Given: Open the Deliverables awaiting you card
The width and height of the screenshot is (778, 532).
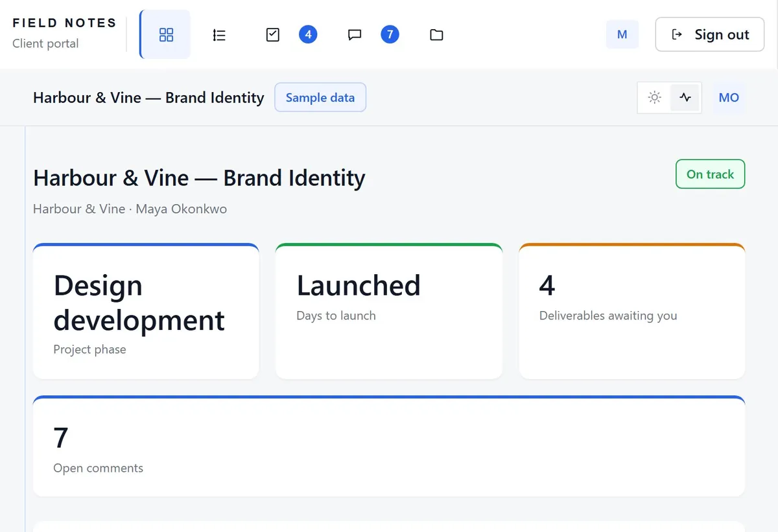Looking at the screenshot, I should [x=632, y=311].
